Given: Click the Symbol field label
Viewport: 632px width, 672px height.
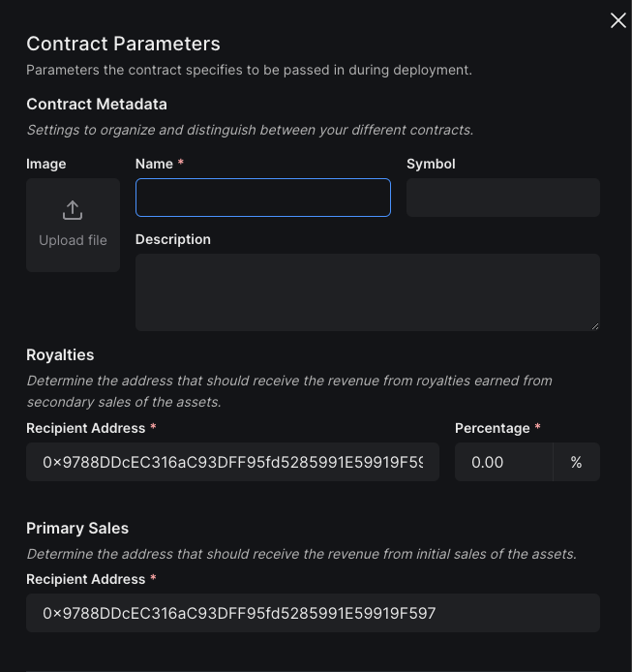Looking at the screenshot, I should pyautogui.click(x=431, y=164).
